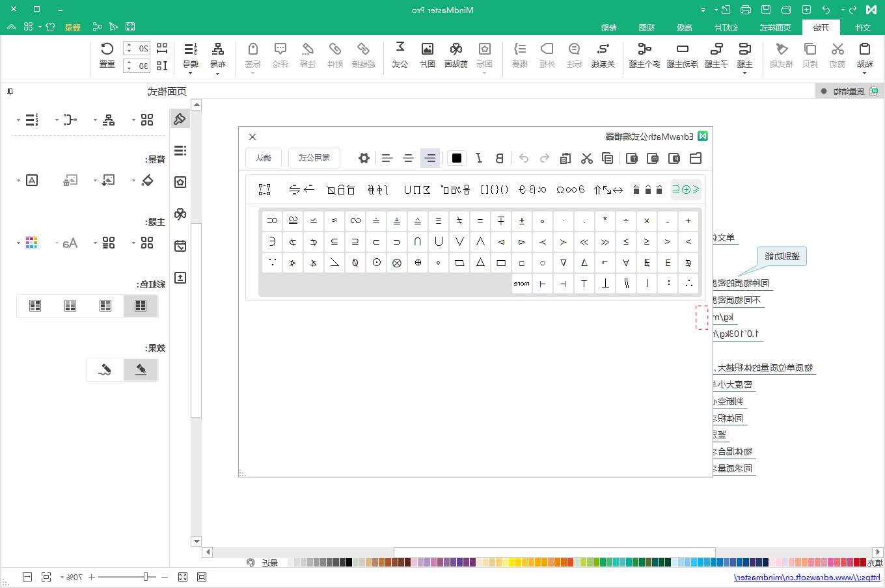This screenshot has height=588, width=885.
Task: Select the highlighted formula alignment option
Action: (429, 158)
